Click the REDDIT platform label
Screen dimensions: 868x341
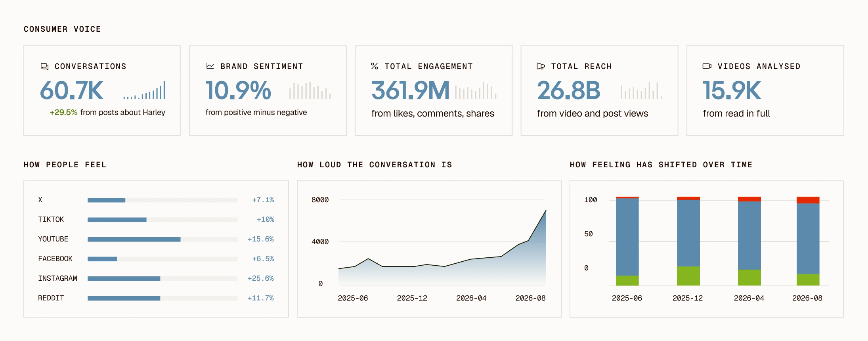click(51, 298)
